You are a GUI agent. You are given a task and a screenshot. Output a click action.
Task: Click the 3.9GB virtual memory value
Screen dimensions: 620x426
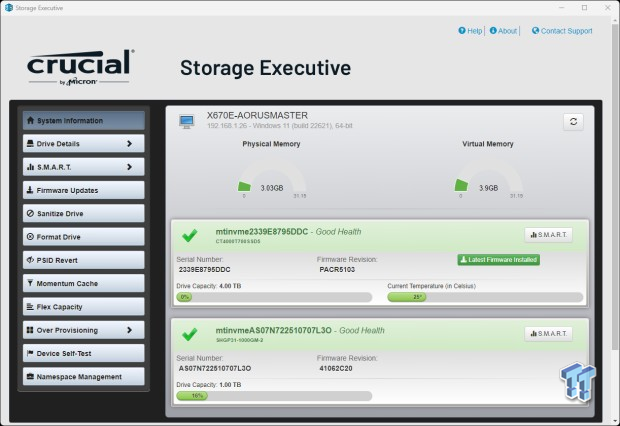tap(488, 188)
